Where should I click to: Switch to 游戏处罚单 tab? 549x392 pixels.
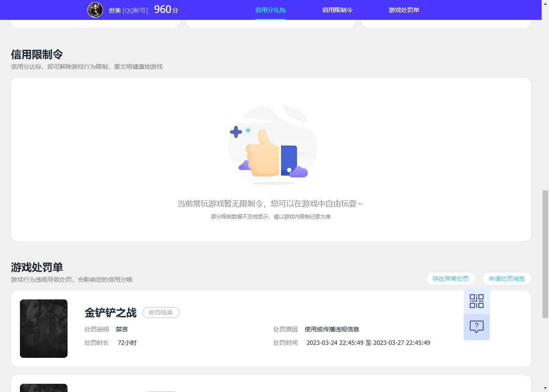[x=404, y=10]
